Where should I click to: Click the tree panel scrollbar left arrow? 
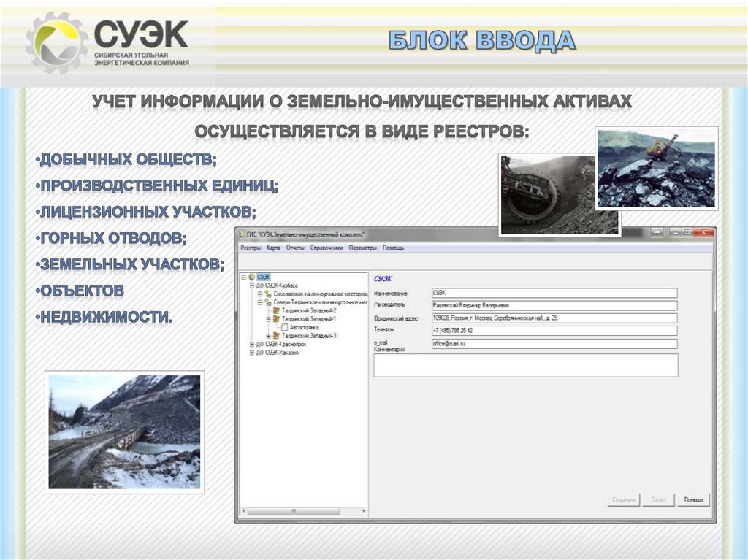(244, 511)
